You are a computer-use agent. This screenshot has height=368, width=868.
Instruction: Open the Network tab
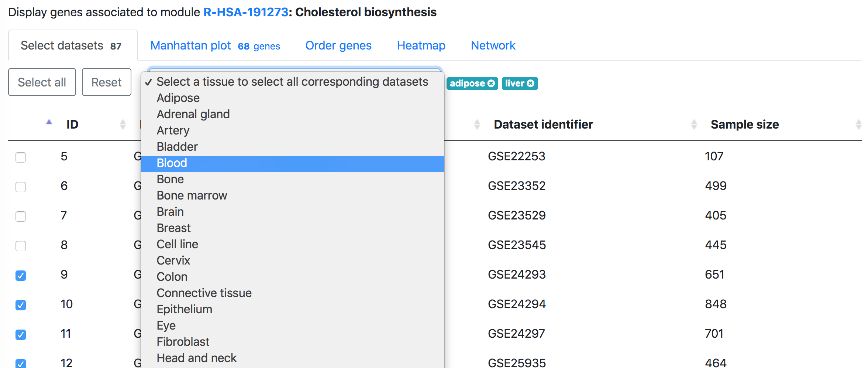pos(493,45)
